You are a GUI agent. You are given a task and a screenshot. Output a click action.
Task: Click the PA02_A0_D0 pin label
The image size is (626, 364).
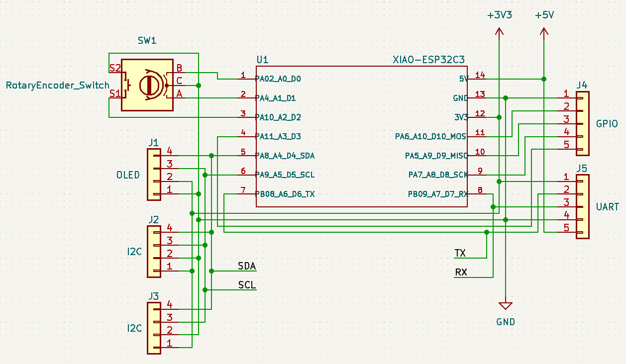[x=278, y=79]
